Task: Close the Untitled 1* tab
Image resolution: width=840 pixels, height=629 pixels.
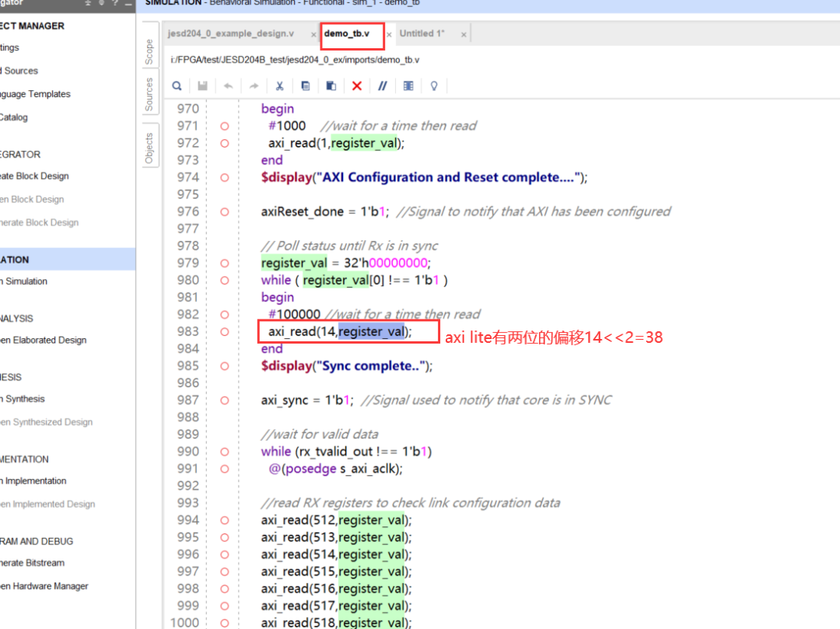Action: pos(464,35)
